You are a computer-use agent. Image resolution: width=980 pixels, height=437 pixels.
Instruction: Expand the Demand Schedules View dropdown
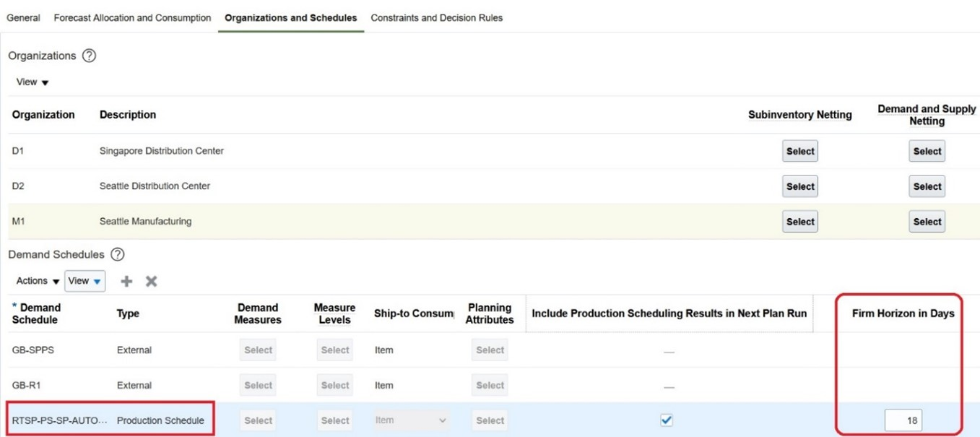pyautogui.click(x=85, y=281)
